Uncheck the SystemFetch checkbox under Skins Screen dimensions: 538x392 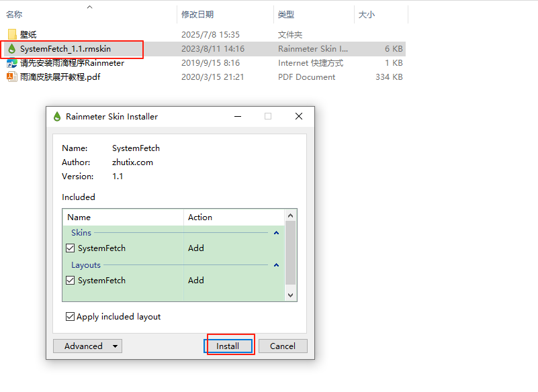click(x=71, y=248)
